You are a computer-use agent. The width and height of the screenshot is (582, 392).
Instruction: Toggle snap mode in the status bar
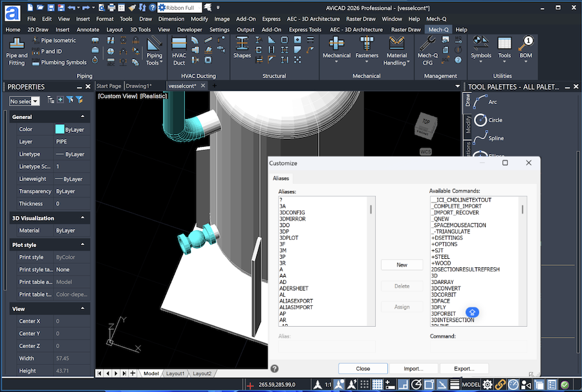click(363, 384)
